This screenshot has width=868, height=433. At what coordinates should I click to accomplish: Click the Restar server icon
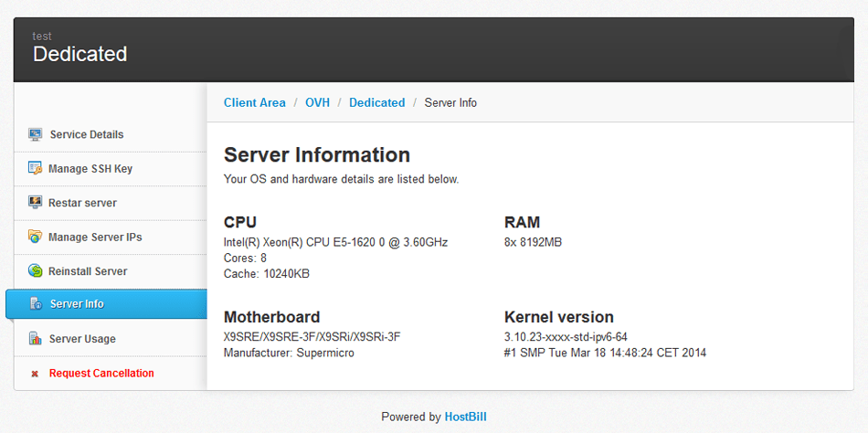point(35,202)
